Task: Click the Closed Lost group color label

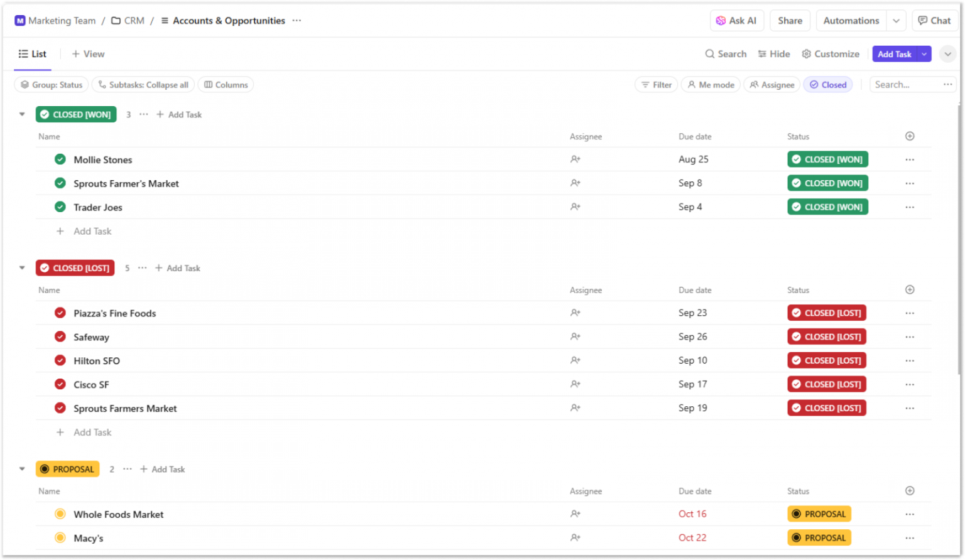Action: pyautogui.click(x=75, y=268)
